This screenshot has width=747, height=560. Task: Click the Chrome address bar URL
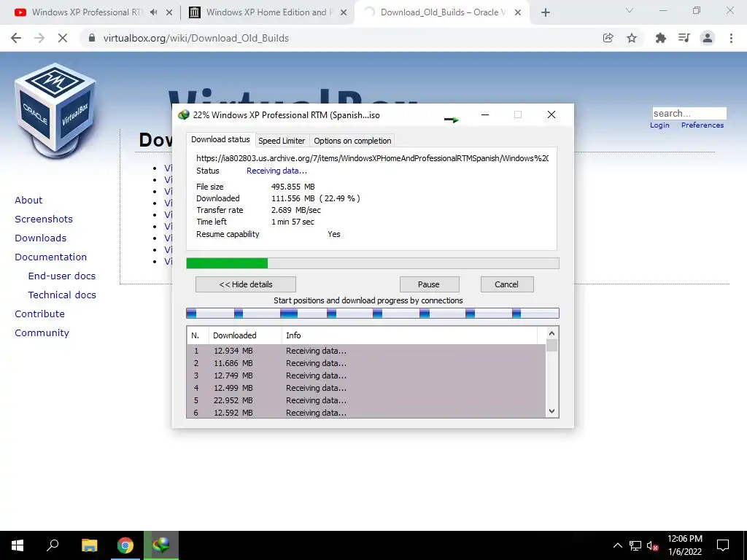pyautogui.click(x=196, y=38)
